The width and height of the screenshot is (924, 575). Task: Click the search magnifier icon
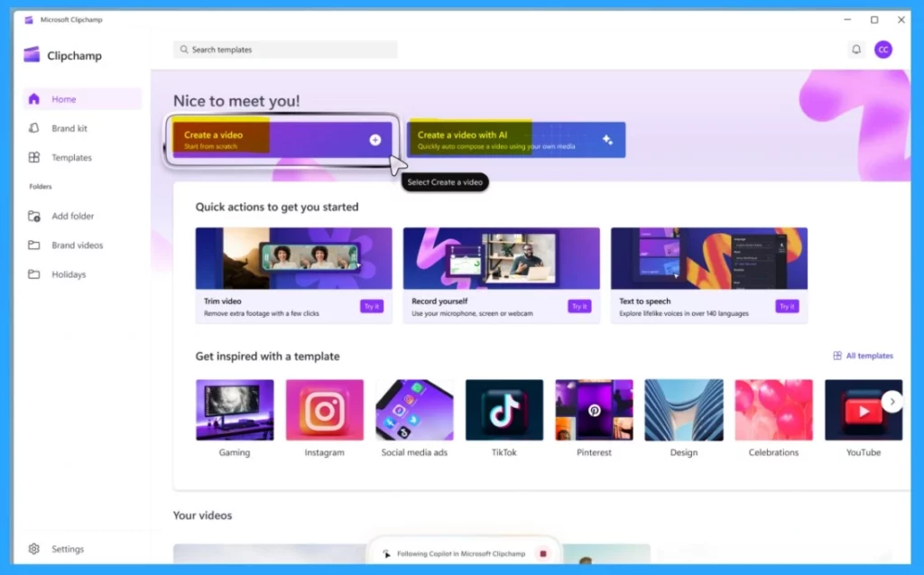pos(184,50)
